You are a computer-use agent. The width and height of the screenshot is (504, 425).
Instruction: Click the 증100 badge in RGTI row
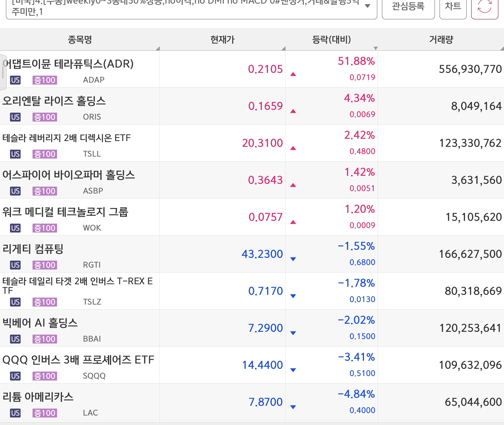45,265
